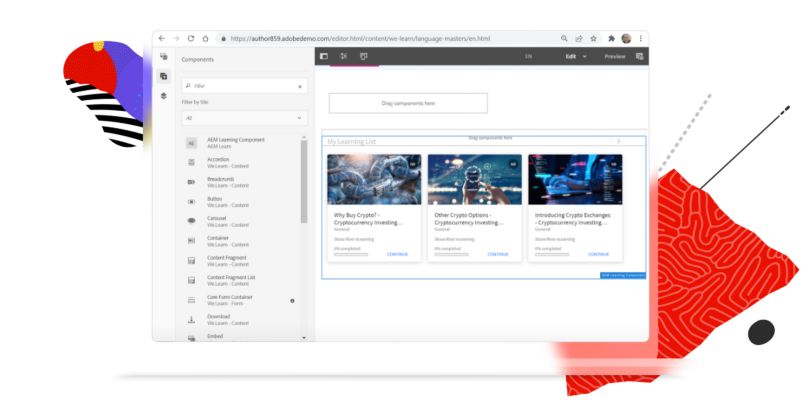This screenshot has height=401, width=801.
Task: Bookmark this page with the star
Action: point(594,38)
